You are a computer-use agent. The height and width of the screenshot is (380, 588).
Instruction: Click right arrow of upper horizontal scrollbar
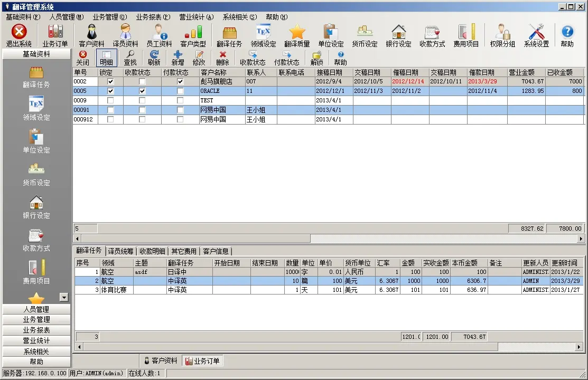click(x=581, y=239)
